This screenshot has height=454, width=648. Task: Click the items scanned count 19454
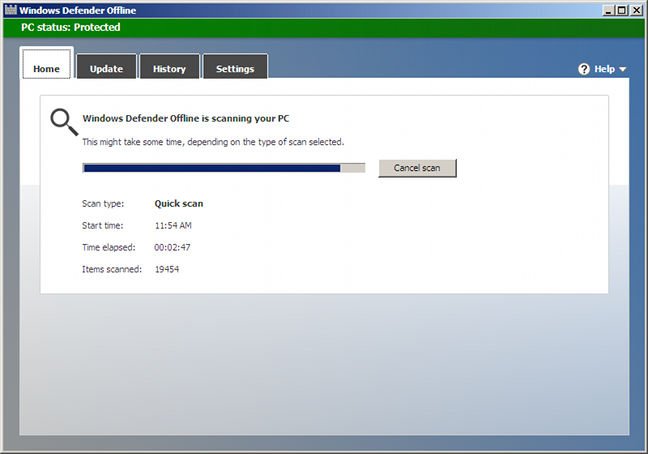pyautogui.click(x=167, y=269)
